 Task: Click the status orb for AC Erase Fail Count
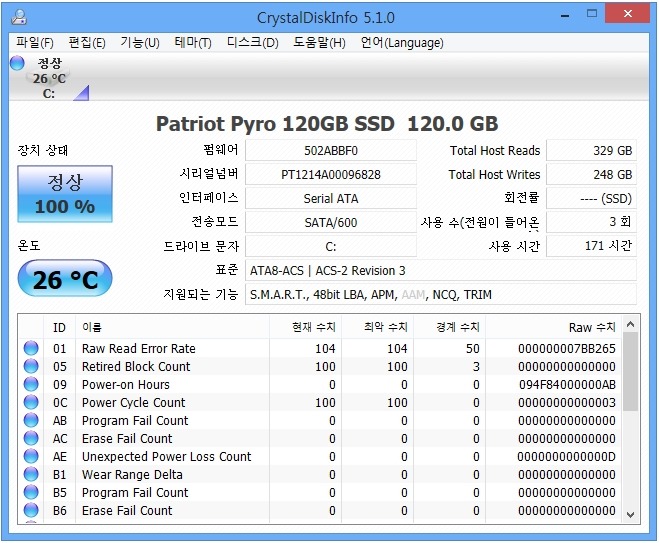click(x=31, y=438)
